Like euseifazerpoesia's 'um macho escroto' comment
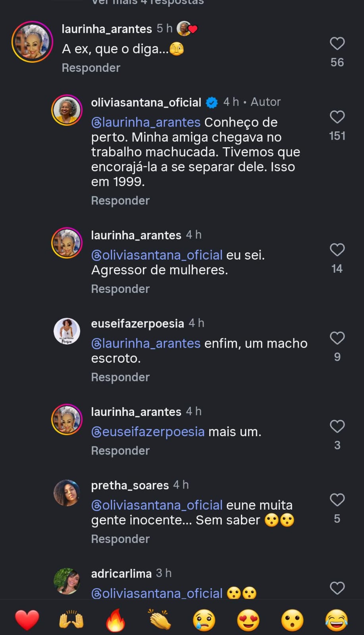Image resolution: width=364 pixels, height=635 pixels. (x=337, y=338)
